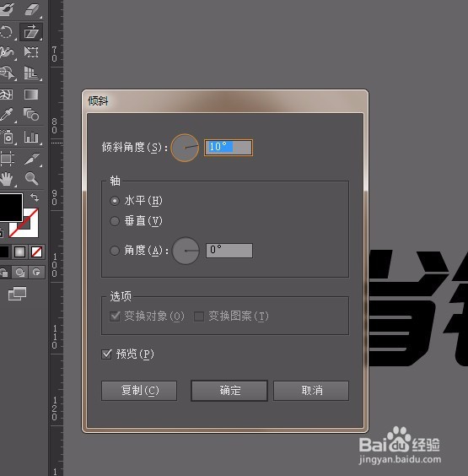
Task: Select the Free Transform tool
Action: pos(31,52)
